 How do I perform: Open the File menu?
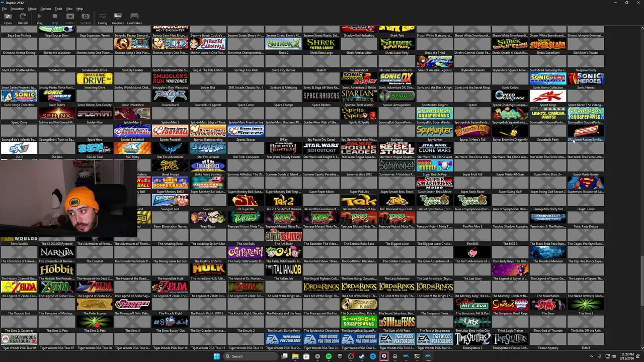point(4,9)
